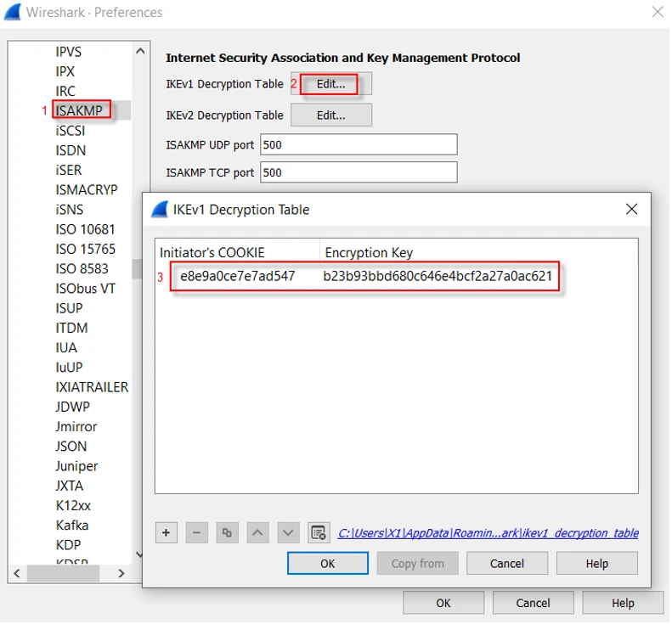
Task: Add a new decryption table entry
Action: (167, 533)
